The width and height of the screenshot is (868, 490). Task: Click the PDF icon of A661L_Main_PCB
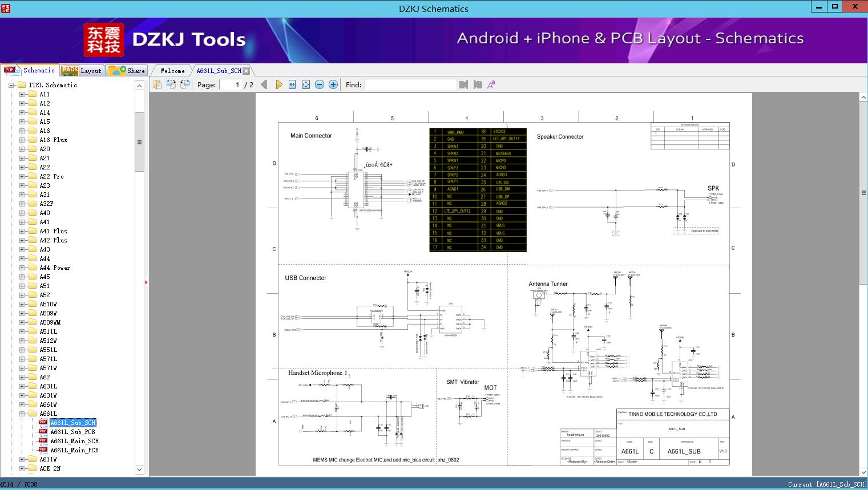coord(43,450)
